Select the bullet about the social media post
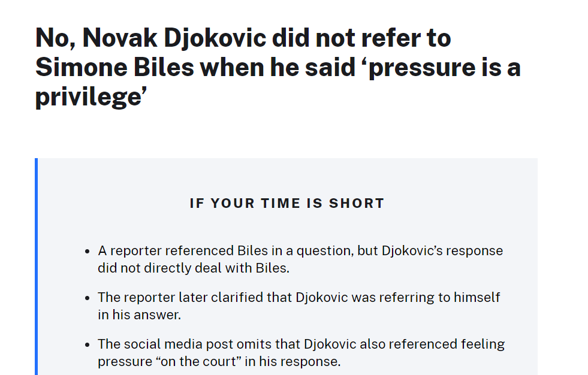588x375 pixels. point(301,353)
